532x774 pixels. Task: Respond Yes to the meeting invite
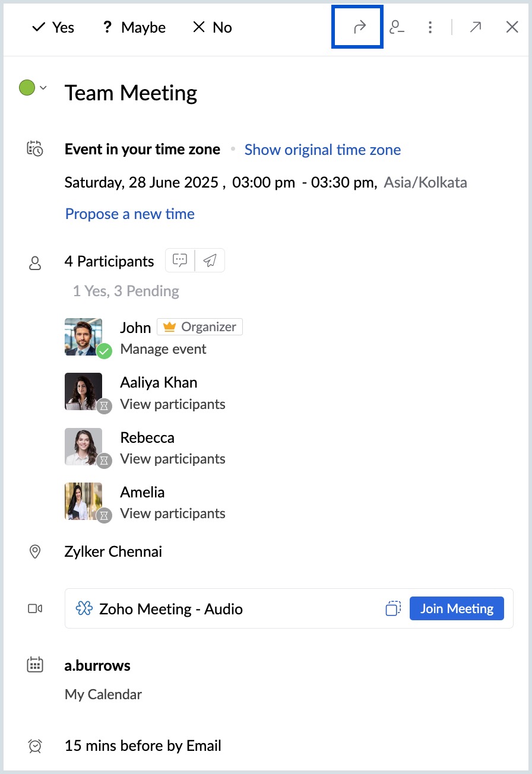(x=53, y=27)
